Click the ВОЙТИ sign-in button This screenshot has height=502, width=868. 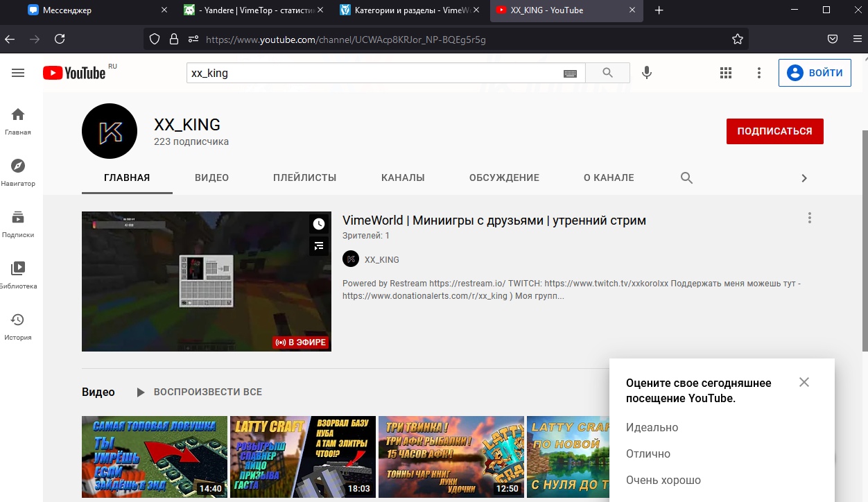tap(815, 73)
